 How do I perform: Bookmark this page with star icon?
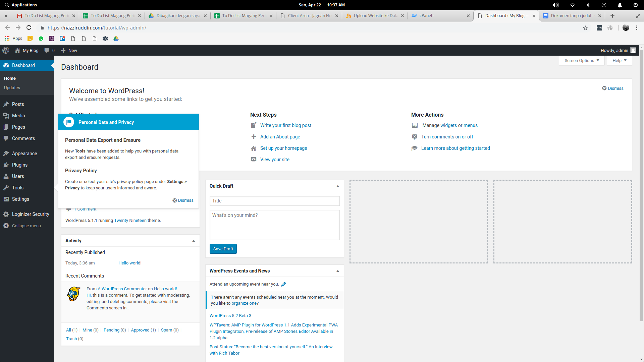(585, 28)
